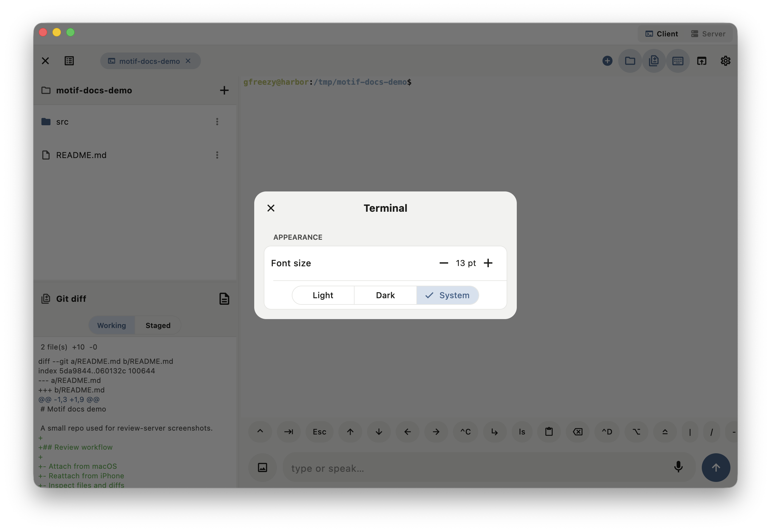Open more options for src
771x532 pixels.
pyautogui.click(x=217, y=122)
